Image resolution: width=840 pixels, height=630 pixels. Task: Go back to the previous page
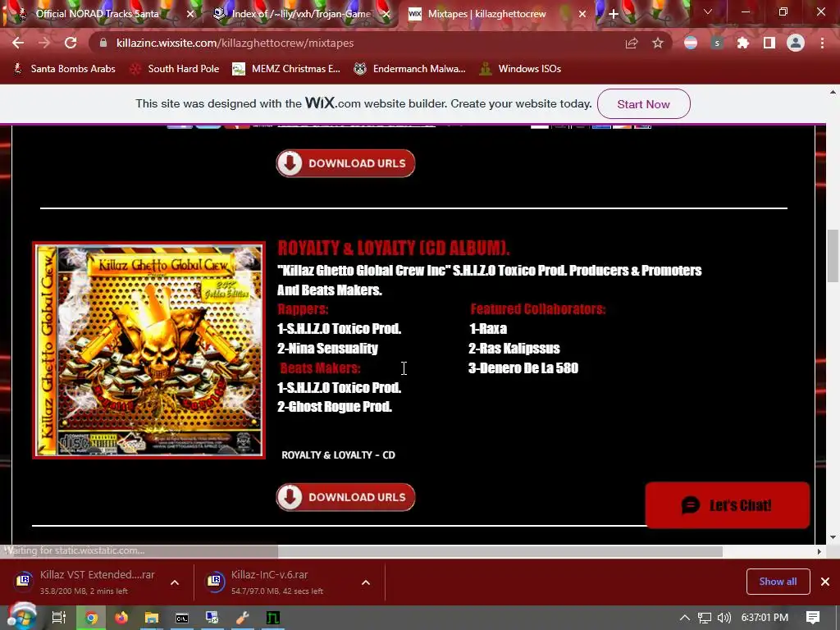pyautogui.click(x=18, y=43)
